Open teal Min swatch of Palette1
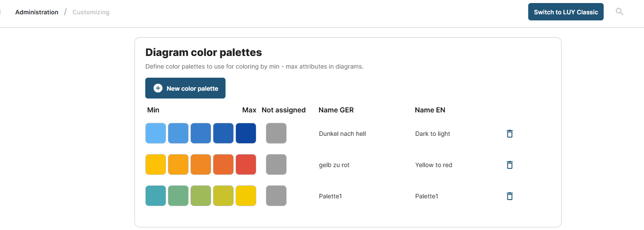The image size is (644, 230). (x=156, y=196)
